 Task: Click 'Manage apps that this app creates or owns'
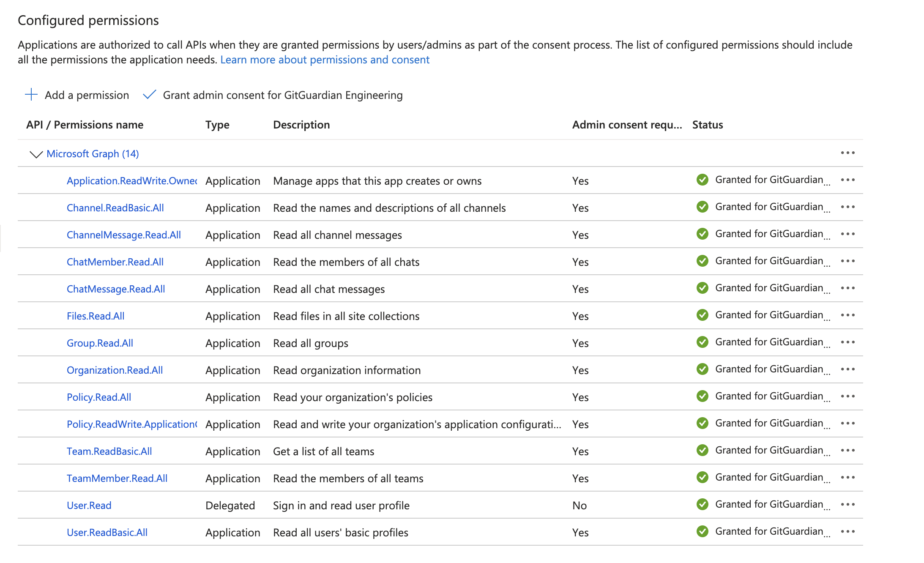377,181
